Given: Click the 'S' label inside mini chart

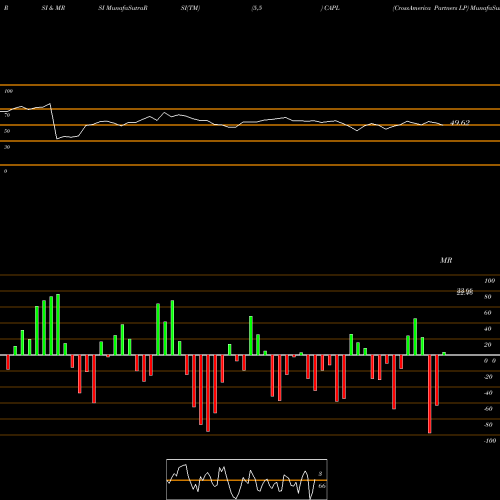Looking at the screenshot, I should 320,474.
